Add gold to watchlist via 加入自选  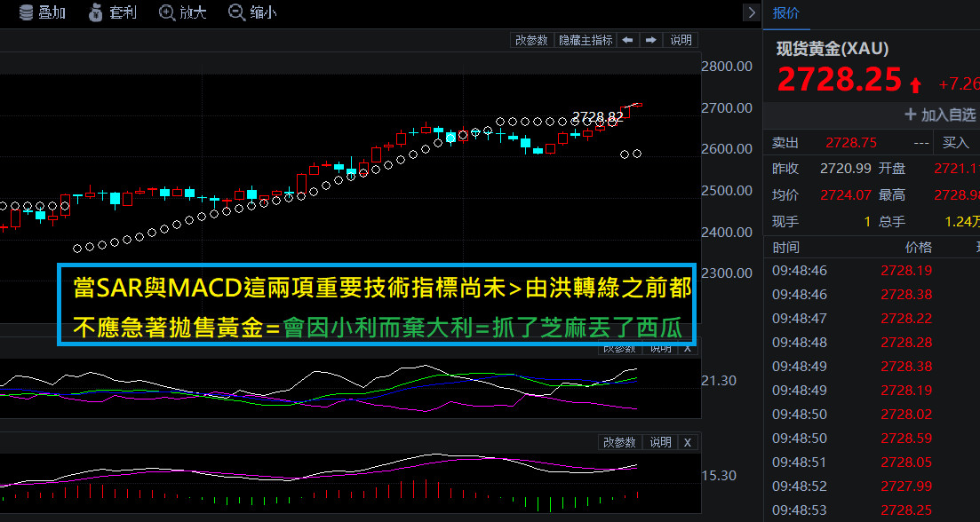(939, 115)
